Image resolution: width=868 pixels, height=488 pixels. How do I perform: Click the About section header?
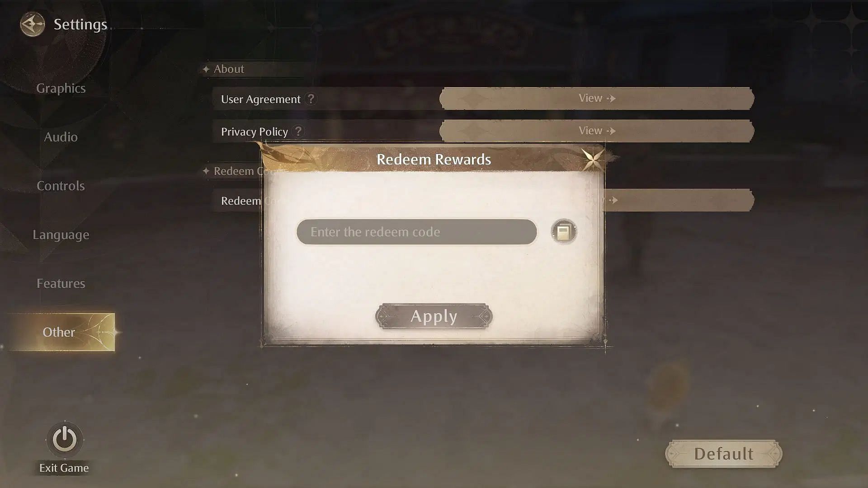point(229,69)
